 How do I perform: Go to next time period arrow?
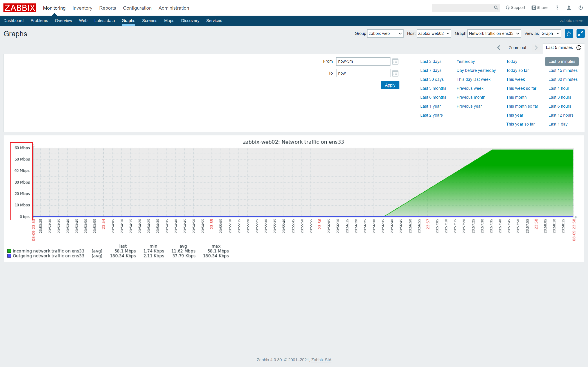(536, 48)
